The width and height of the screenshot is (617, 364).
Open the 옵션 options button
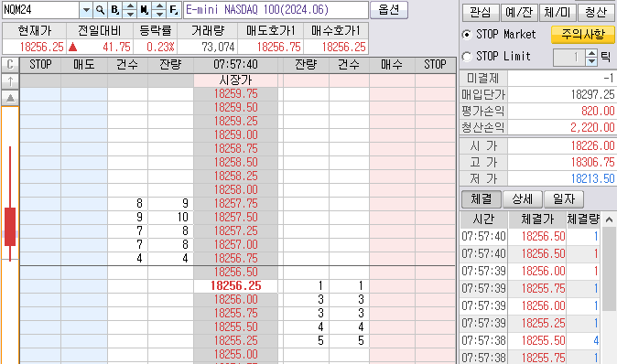(389, 10)
